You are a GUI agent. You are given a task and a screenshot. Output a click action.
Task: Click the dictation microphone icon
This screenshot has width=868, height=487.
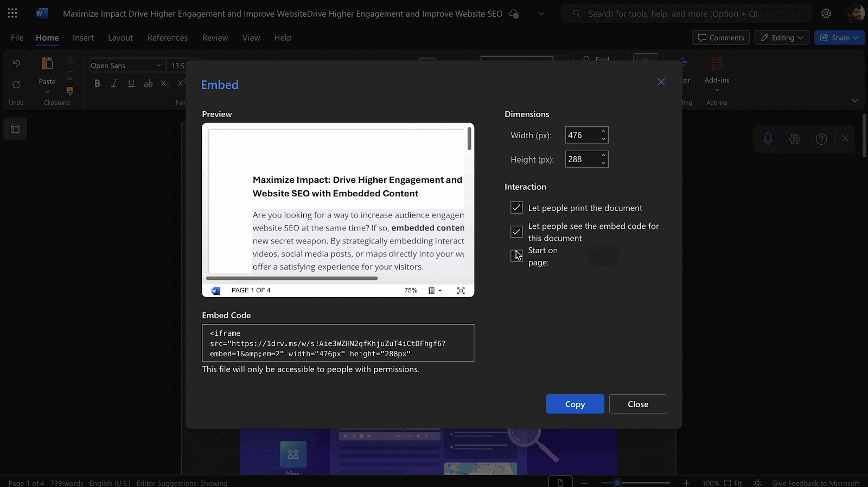coord(768,139)
